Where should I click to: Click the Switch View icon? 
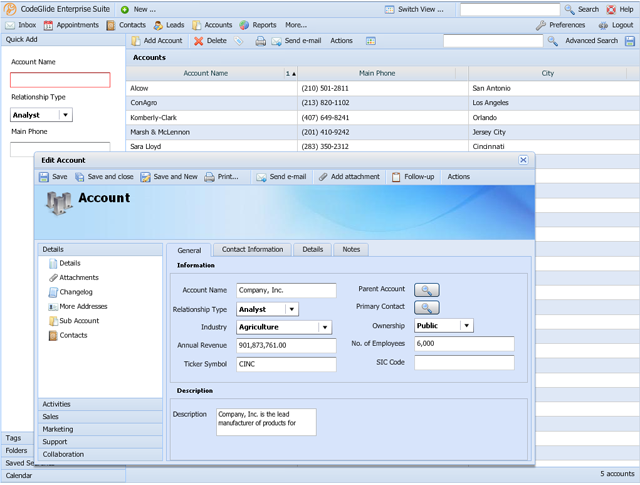[x=389, y=9]
